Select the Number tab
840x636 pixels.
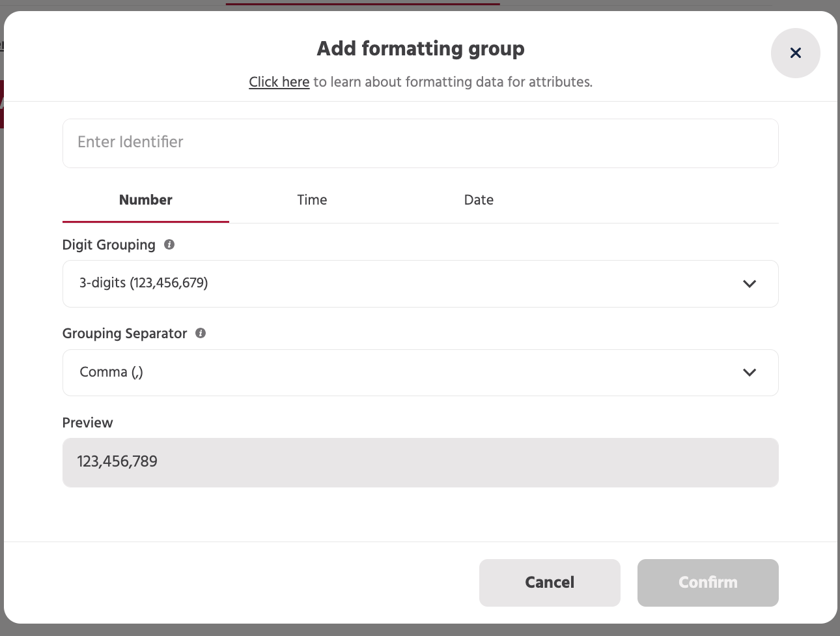click(145, 200)
